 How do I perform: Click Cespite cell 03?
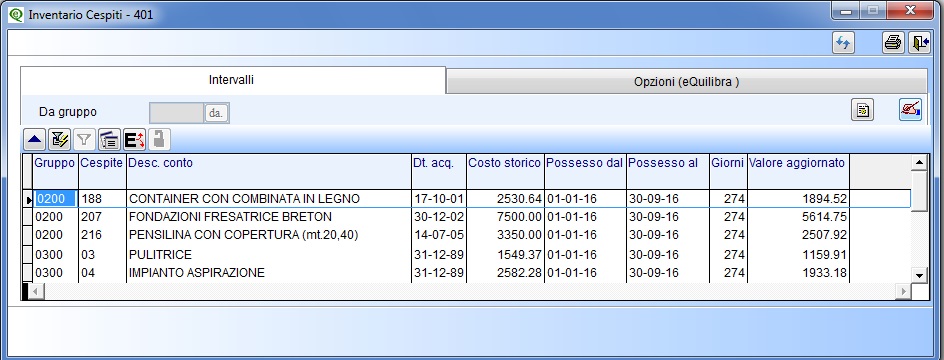(102, 255)
